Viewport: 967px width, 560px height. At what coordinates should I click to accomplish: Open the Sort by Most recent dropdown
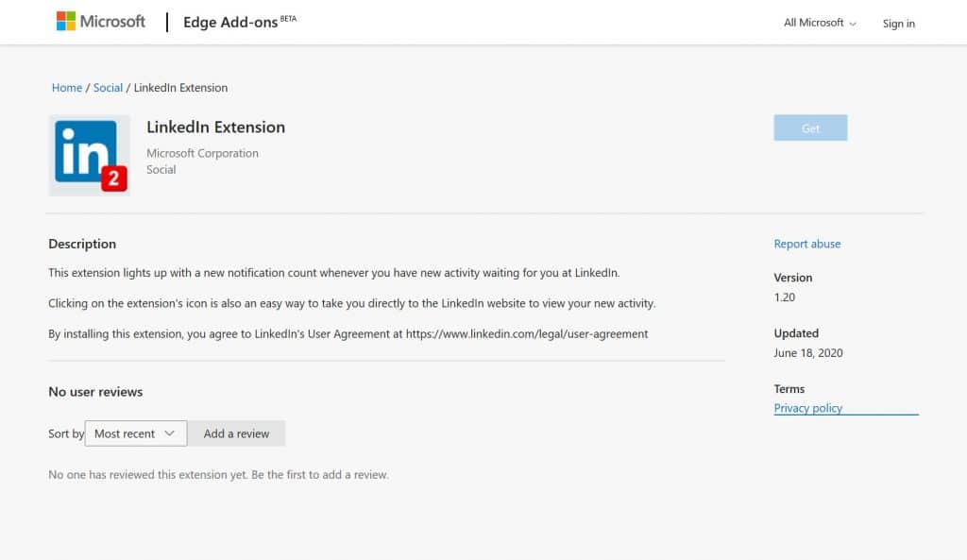135,433
